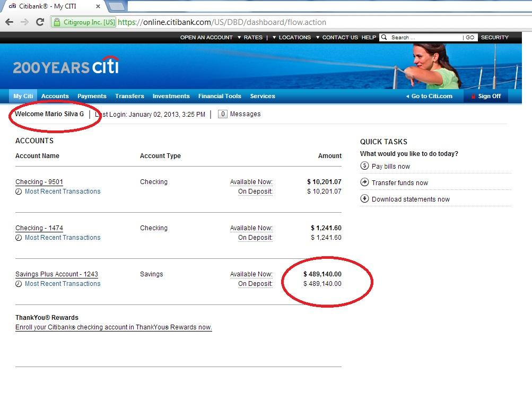Image resolution: width=532 pixels, height=401 pixels.
Task: Click the Citi favicon on the tab
Action: click(12, 6)
